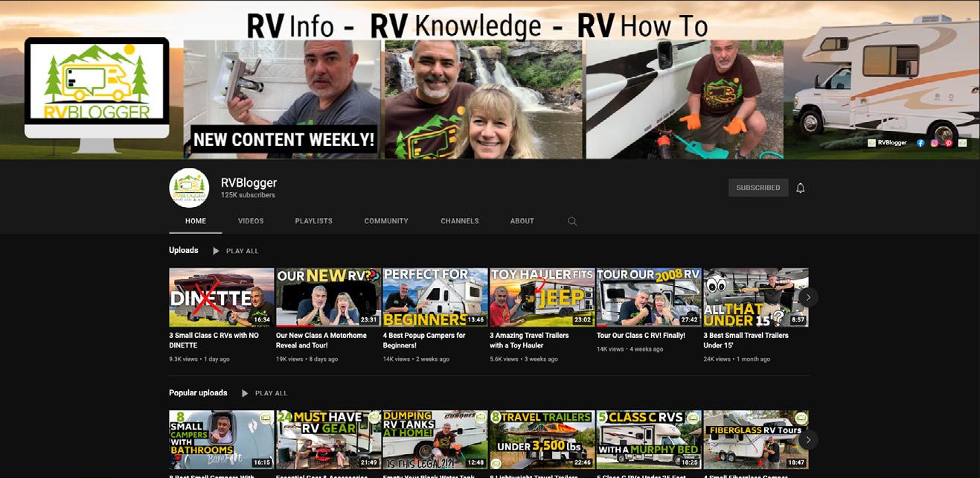
Task: Open the VIDEOS tab
Action: [251, 221]
